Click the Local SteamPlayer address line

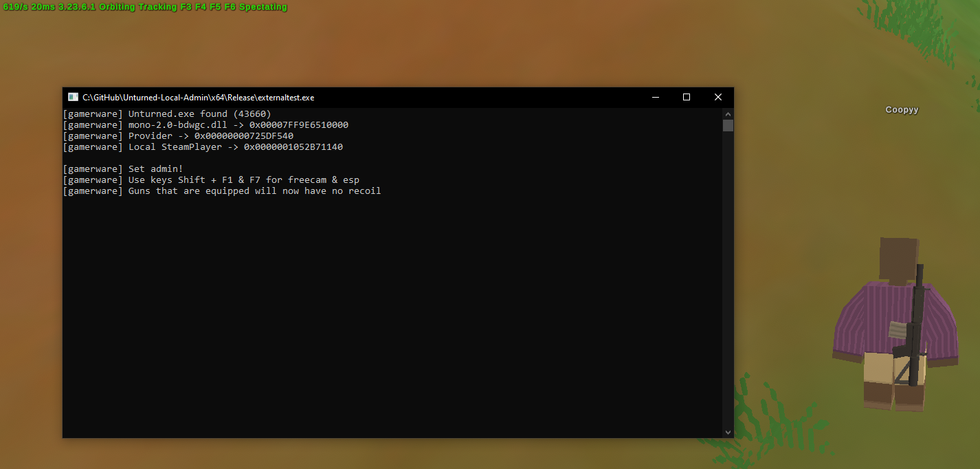pos(203,146)
